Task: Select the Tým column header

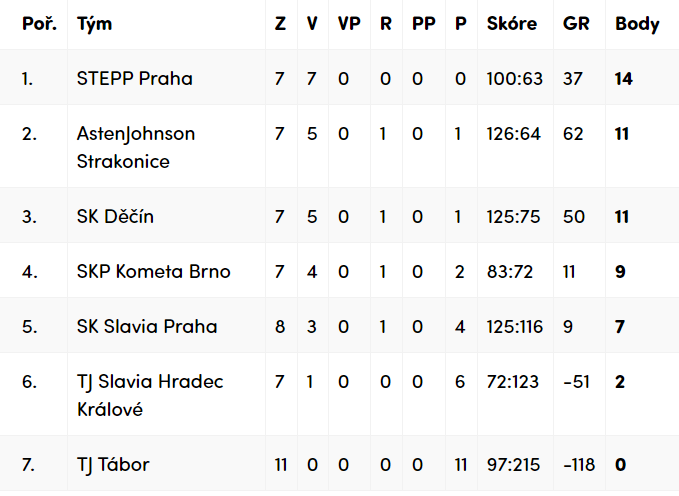Action: [x=94, y=24]
